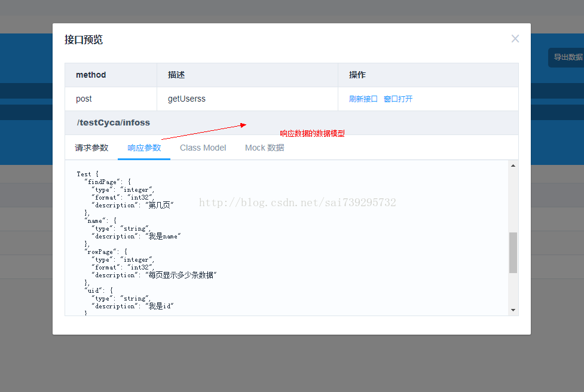Open the interface via 窗口打开 link
The image size is (584, 392).
[x=398, y=99]
